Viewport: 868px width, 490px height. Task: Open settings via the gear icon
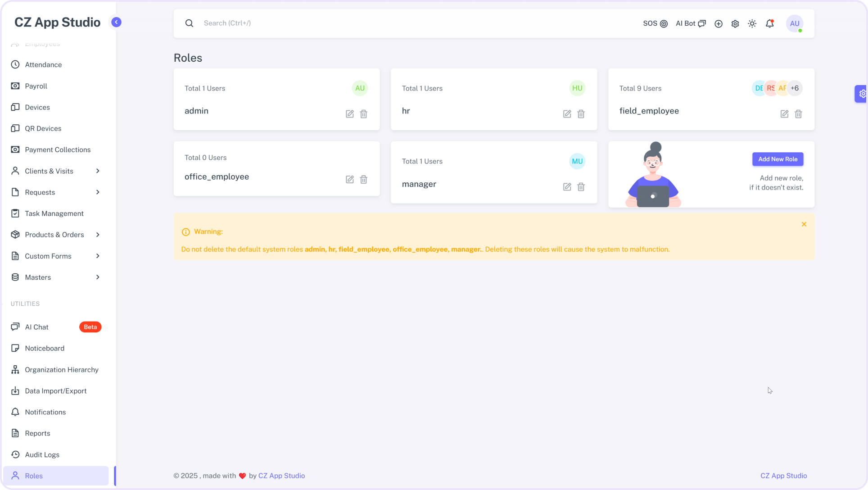coord(735,23)
